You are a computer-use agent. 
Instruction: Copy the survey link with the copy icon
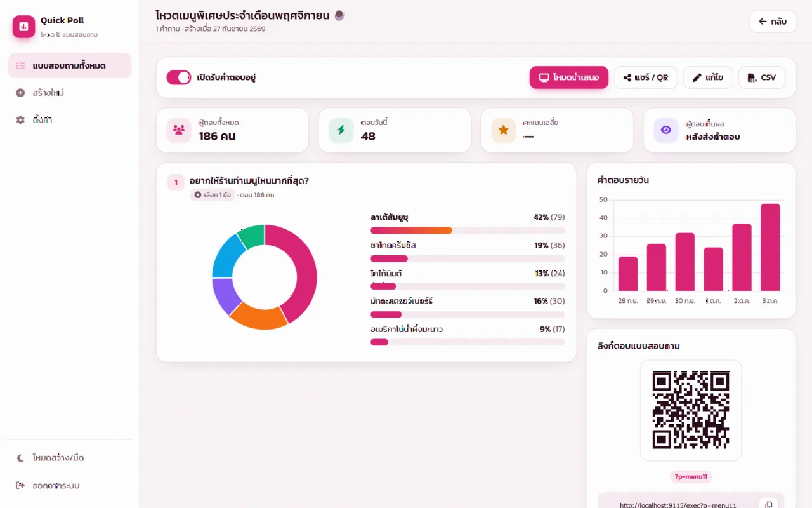[769, 505]
